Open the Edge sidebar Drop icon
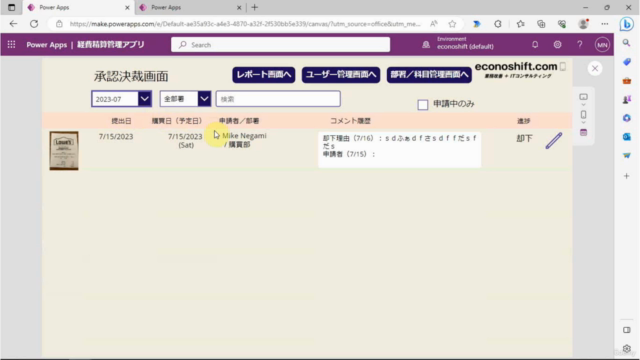 (x=627, y=156)
